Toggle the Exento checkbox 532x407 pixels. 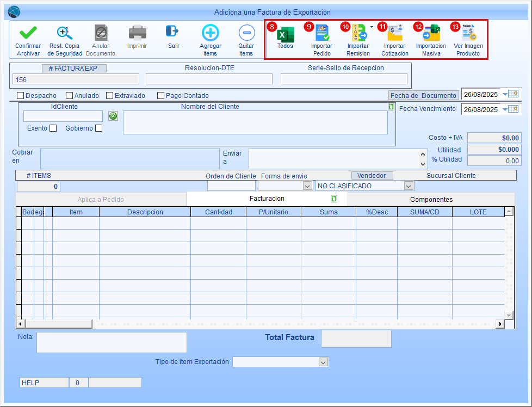pos(53,128)
